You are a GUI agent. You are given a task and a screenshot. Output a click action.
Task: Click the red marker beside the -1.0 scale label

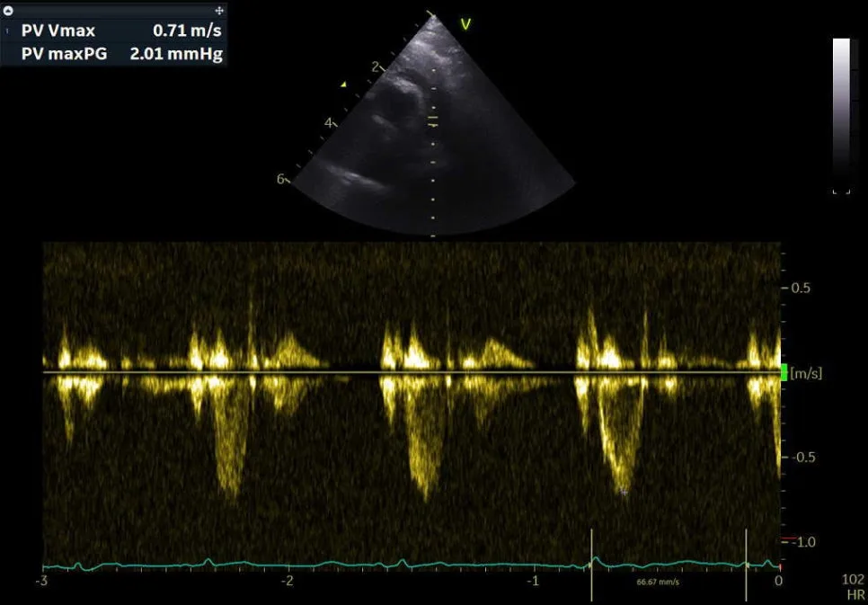pos(789,538)
